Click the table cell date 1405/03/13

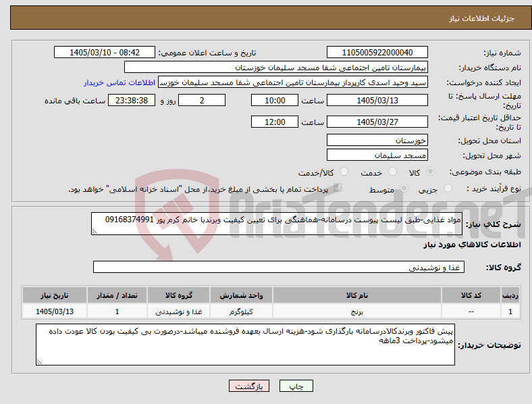tap(55, 311)
